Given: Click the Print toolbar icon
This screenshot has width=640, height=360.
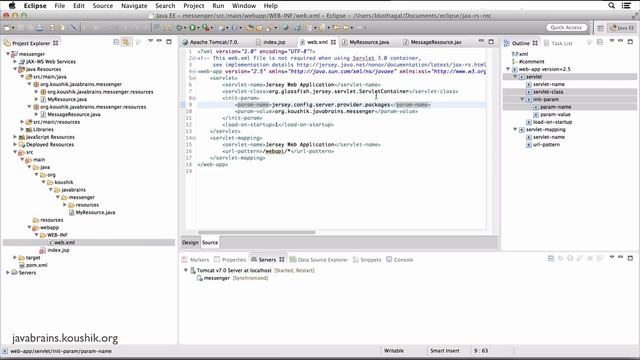Looking at the screenshot, I should point(40,28).
